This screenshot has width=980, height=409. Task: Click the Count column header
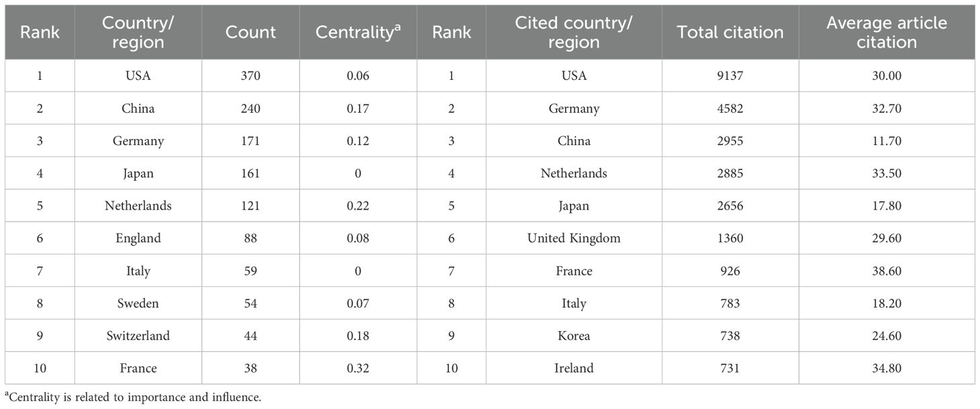[250, 32]
